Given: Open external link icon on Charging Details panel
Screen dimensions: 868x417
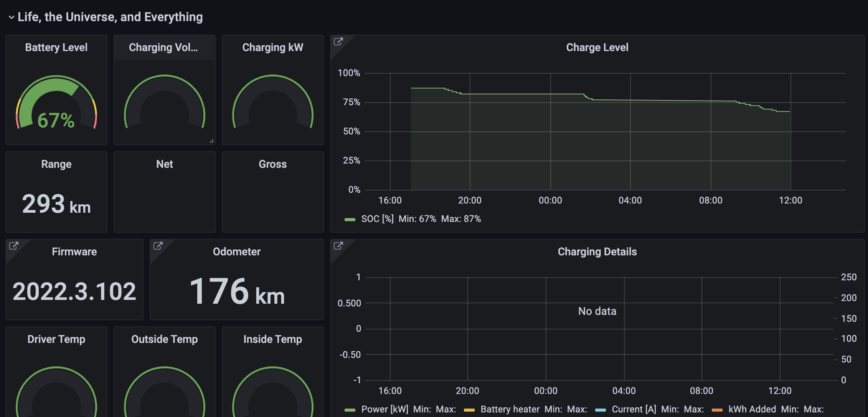Looking at the screenshot, I should tap(338, 246).
